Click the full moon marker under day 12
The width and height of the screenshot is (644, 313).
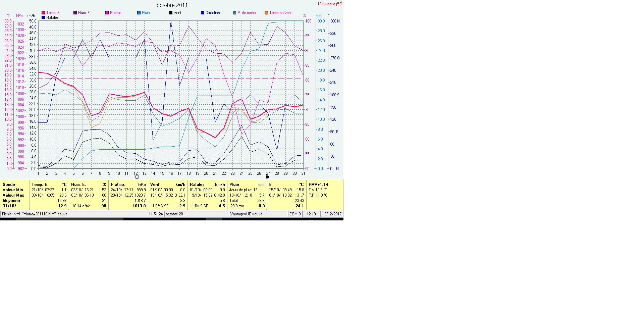click(x=137, y=177)
